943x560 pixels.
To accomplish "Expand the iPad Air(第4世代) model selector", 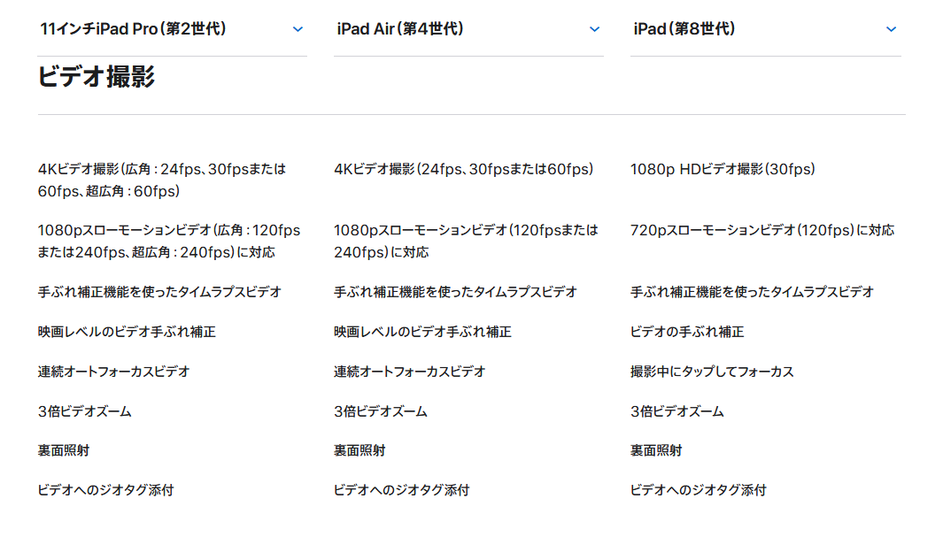I will point(400,29).
